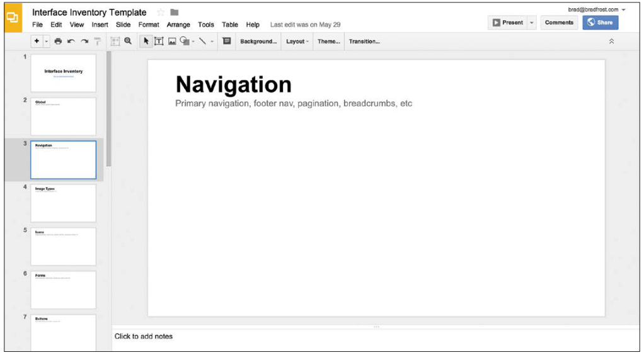Print the presentation using printer icon
Screen dimensions: 644x355
[x=58, y=41]
